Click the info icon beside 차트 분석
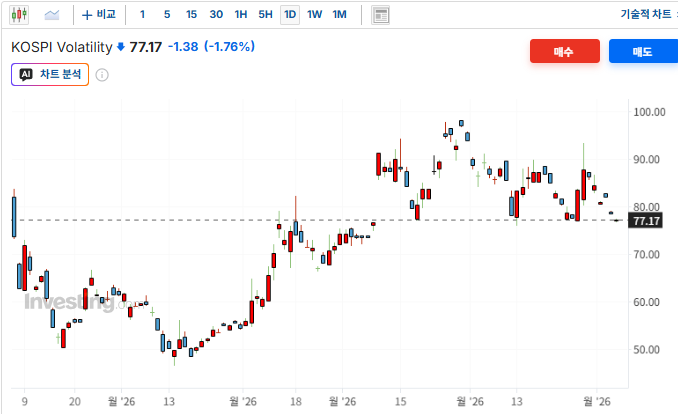The image size is (678, 414). (102, 75)
